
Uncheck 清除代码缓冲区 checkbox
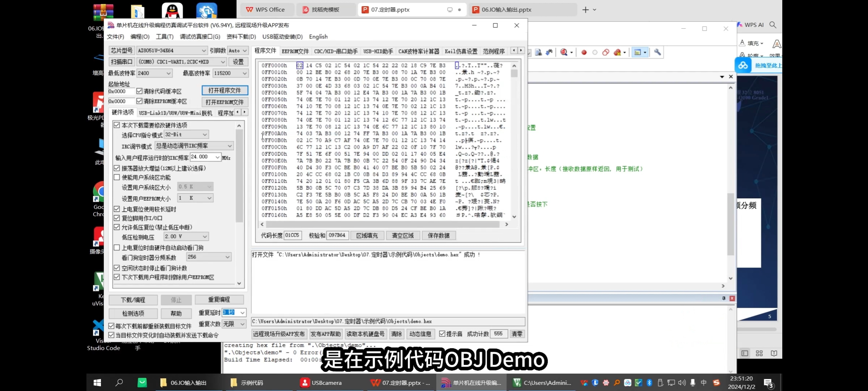140,91
